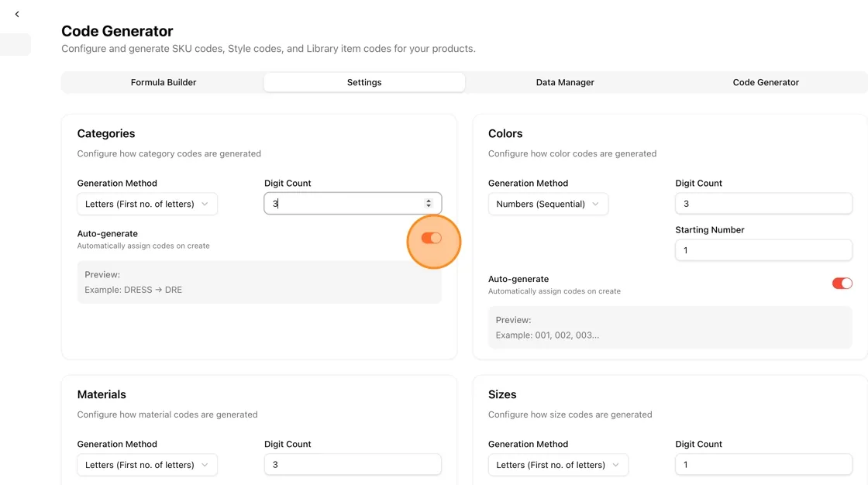The image size is (868, 485).
Task: Click the 'Sizes' section title
Action: click(502, 394)
